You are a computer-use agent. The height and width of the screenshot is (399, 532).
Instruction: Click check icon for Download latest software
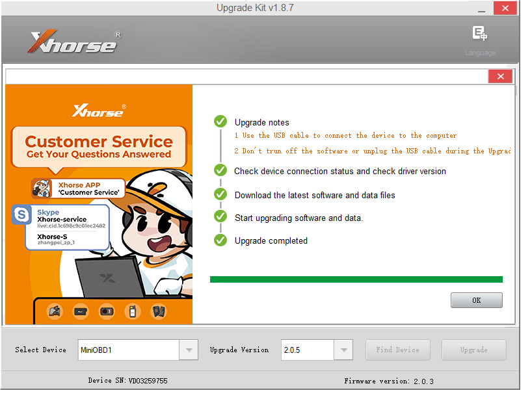(220, 194)
